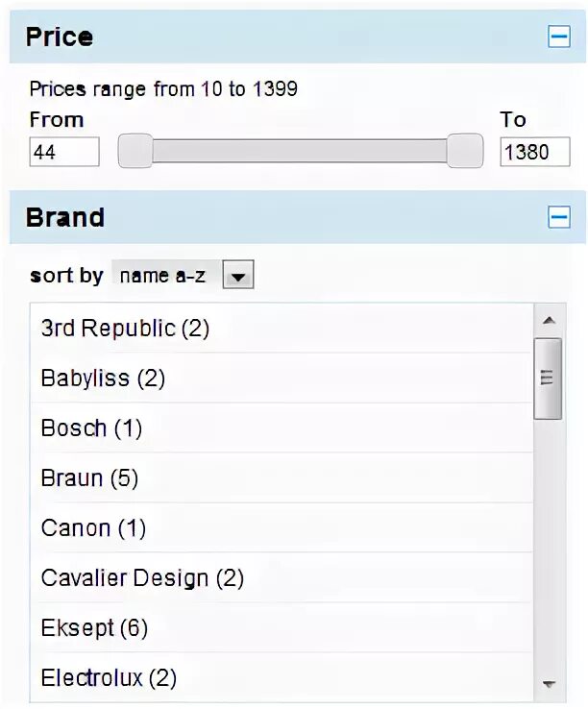Click the Price section header

click(x=60, y=37)
